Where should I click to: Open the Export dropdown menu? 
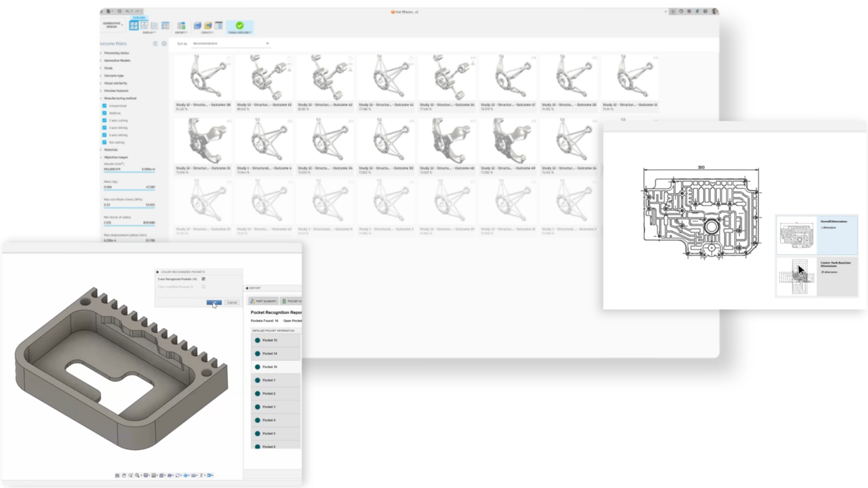(x=181, y=33)
